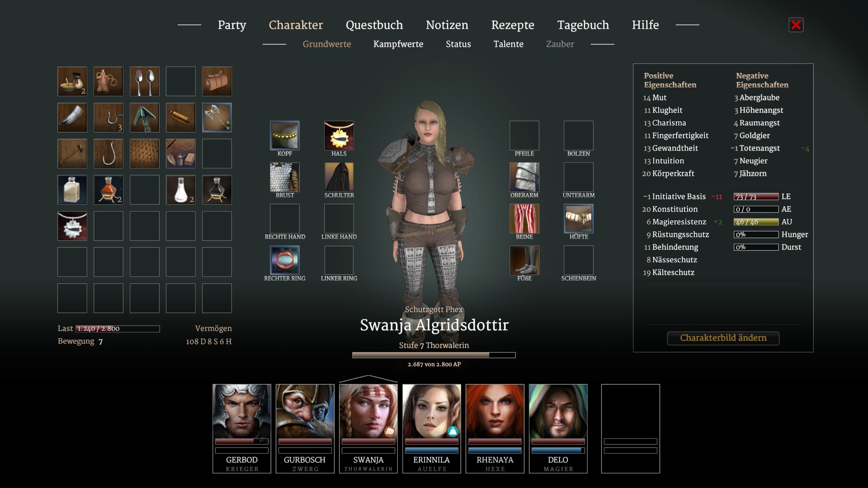Image resolution: width=868 pixels, height=488 pixels.
Task: Select the white flask stack of two
Action: tap(181, 190)
